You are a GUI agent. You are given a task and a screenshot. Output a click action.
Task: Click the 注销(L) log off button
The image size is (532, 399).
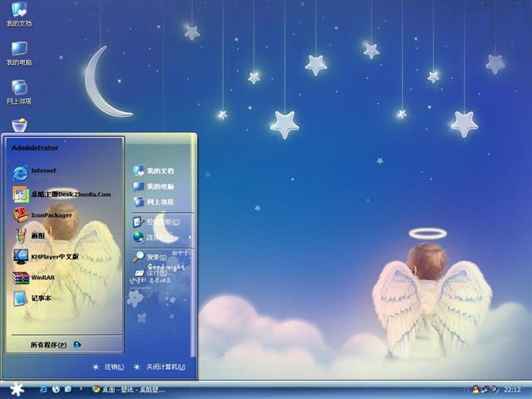click(x=109, y=367)
